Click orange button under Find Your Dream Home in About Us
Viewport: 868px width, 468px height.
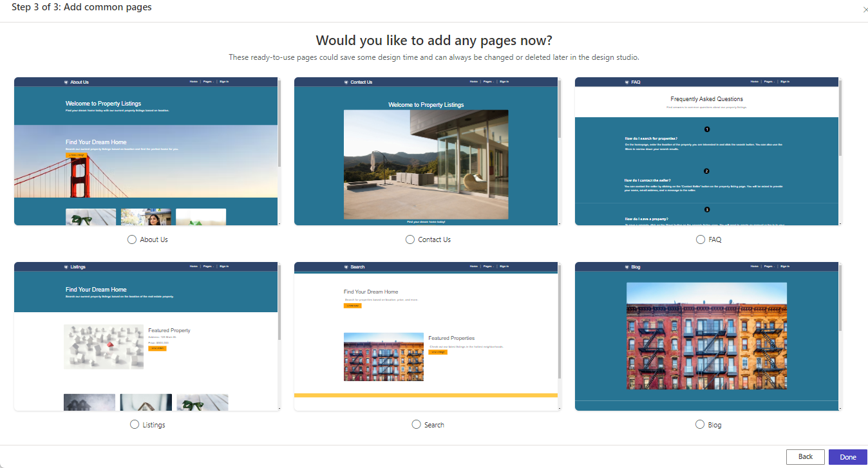pyautogui.click(x=75, y=155)
